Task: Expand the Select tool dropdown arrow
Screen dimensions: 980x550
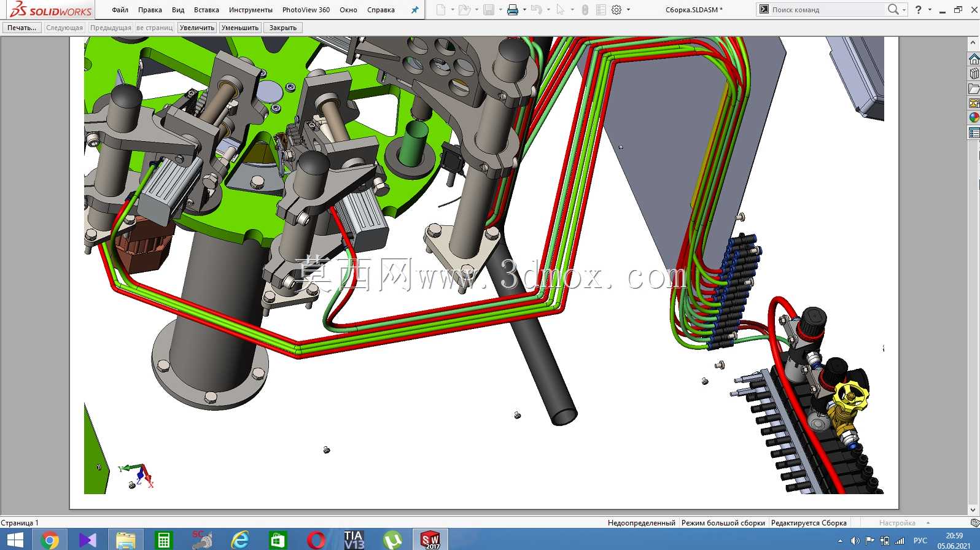Action: [x=572, y=10]
